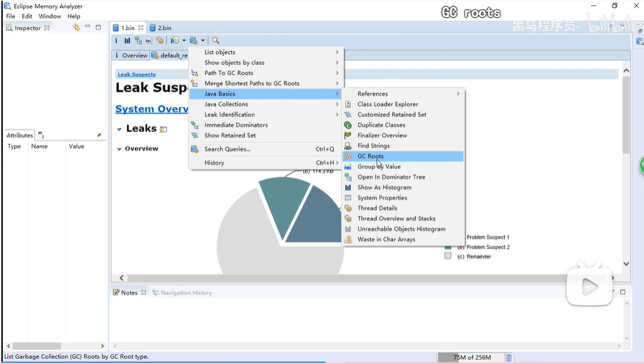Close the 1.bin editor tab

click(x=141, y=28)
